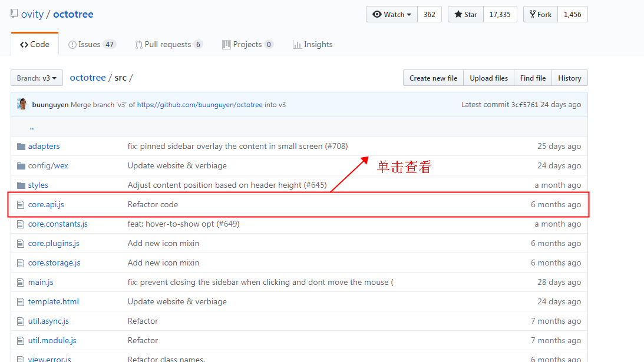Viewport: 644px width, 362px height.
Task: Click buunguyen's avatar thumbnail
Action: pyautogui.click(x=22, y=104)
